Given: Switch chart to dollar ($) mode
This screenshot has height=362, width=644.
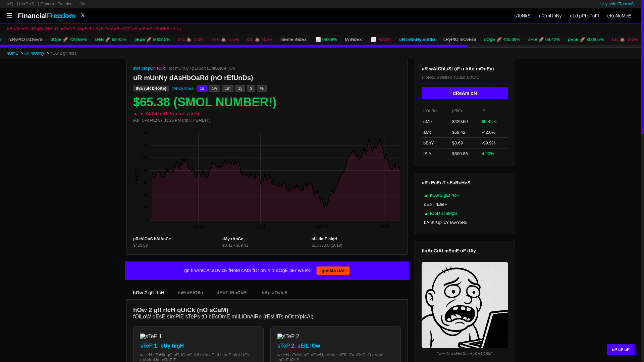Looking at the screenshot, I should (x=251, y=88).
